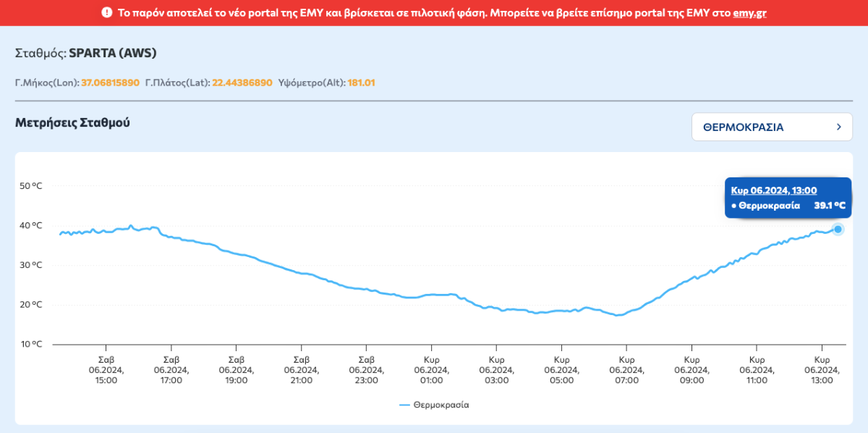This screenshot has width=868, height=433.
Task: Click the warning icon in red banner
Action: coord(107,12)
